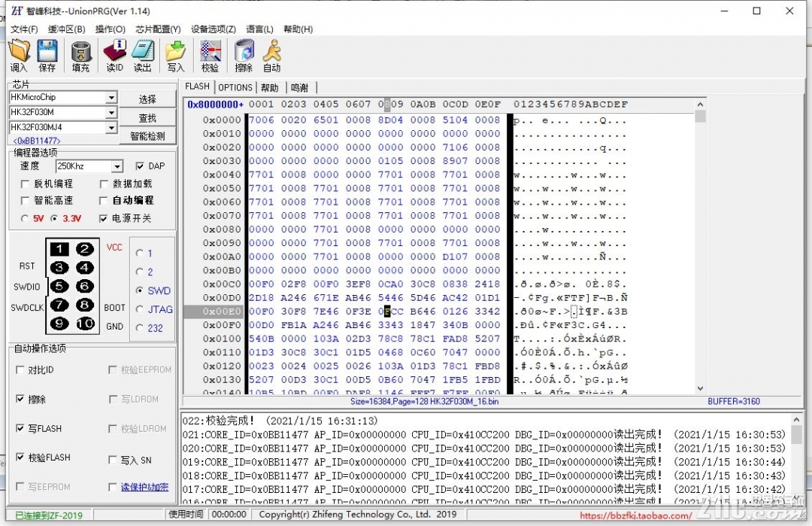Enable 脱机编程 offline programming checkbox
The image size is (812, 526).
(24, 184)
